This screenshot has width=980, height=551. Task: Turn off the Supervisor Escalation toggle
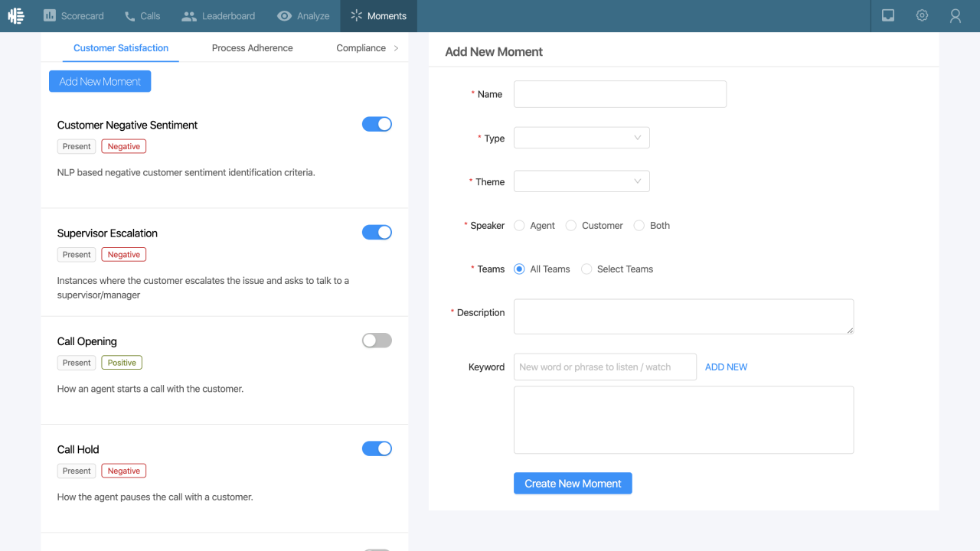coord(377,232)
